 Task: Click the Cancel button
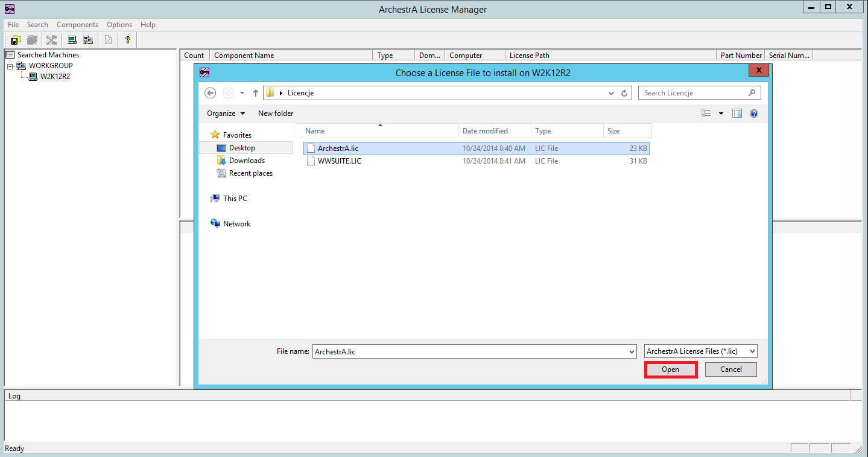[730, 369]
